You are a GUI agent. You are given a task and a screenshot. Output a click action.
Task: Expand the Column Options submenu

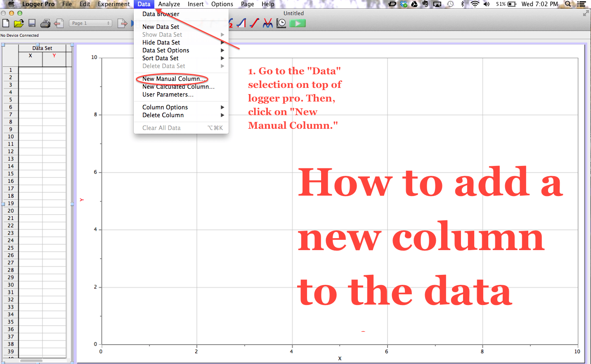181,107
